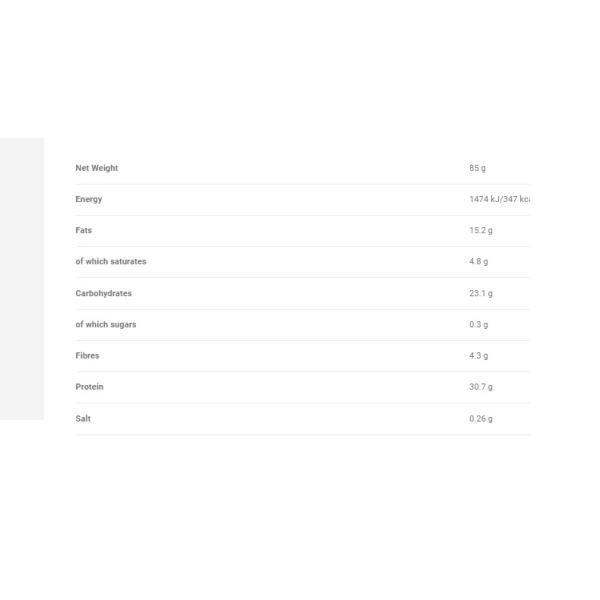
Task: Click the 'of which saturates' label
Action: (110, 261)
